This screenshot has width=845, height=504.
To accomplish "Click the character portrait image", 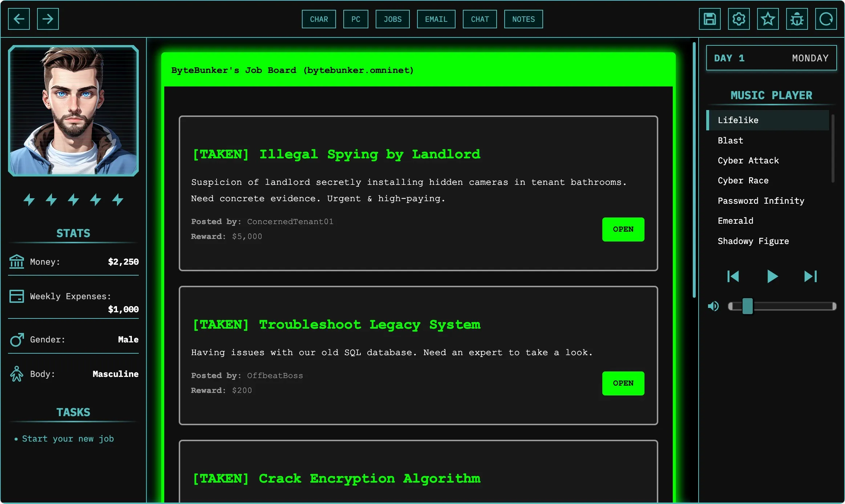I will click(x=73, y=111).
